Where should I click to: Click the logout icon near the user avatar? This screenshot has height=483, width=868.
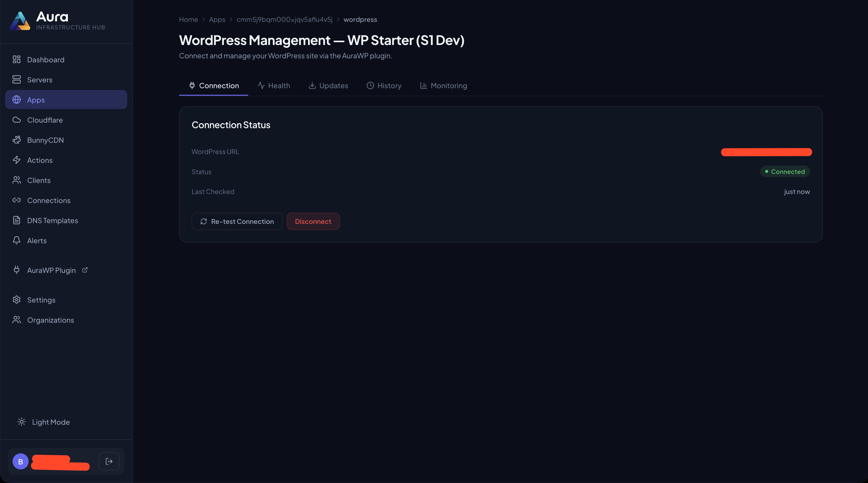coord(109,461)
